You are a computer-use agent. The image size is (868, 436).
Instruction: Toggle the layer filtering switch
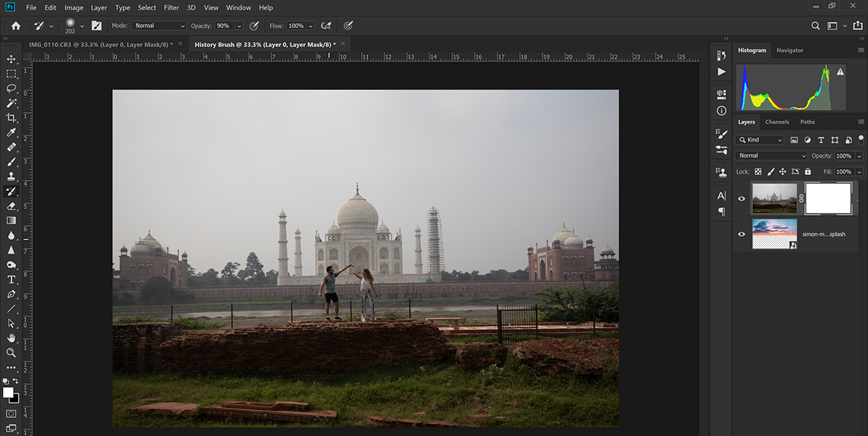[x=861, y=138]
